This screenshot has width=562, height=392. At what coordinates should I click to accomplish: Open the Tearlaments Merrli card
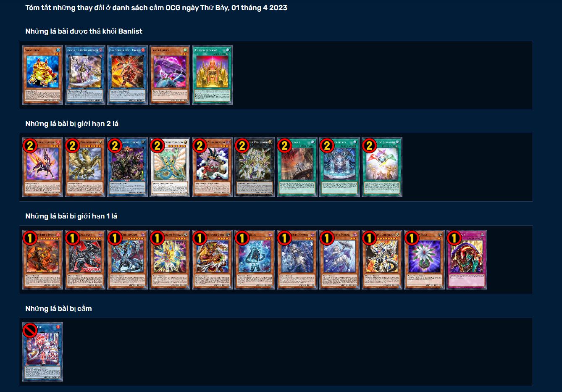(339, 260)
